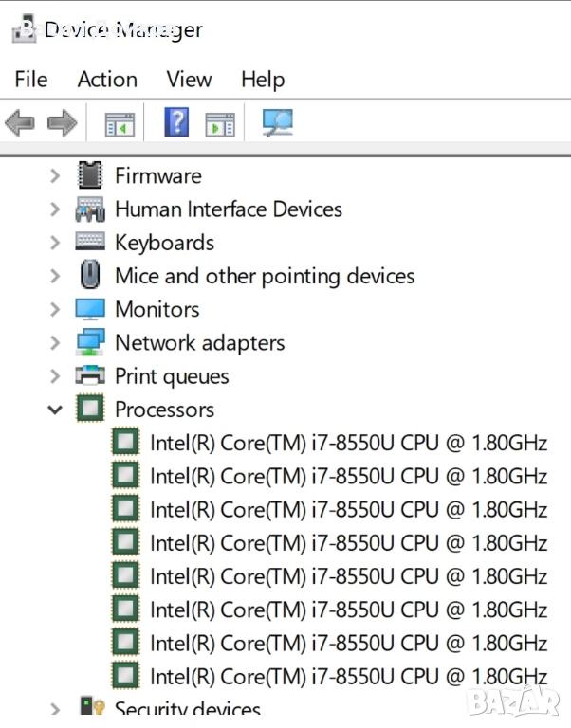Click the Mice and other pointing devices icon
571x728 pixels.
(90, 276)
